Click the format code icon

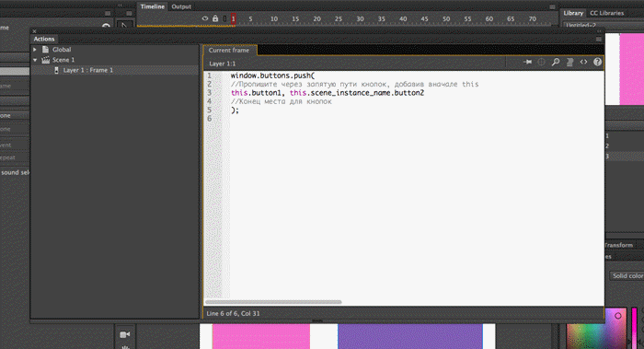coord(569,62)
